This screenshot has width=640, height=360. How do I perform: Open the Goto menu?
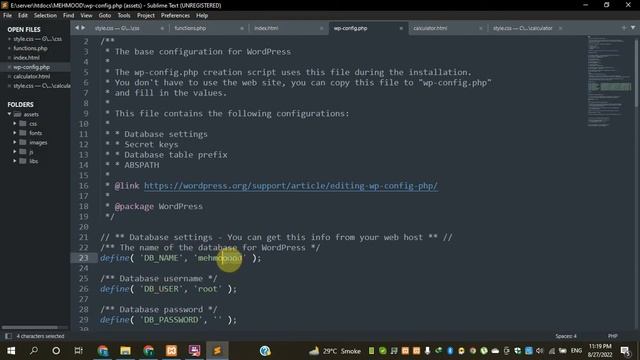click(105, 16)
